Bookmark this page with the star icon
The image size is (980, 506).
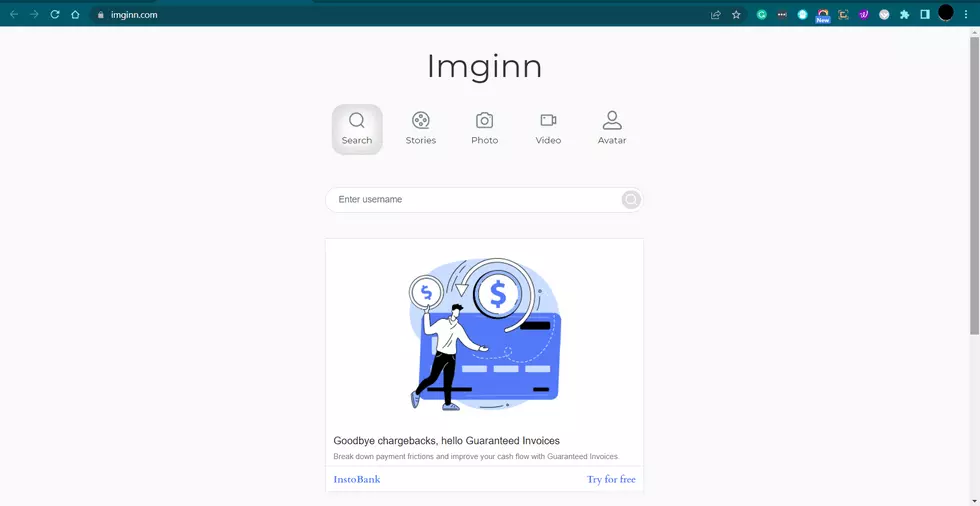pyautogui.click(x=737, y=15)
